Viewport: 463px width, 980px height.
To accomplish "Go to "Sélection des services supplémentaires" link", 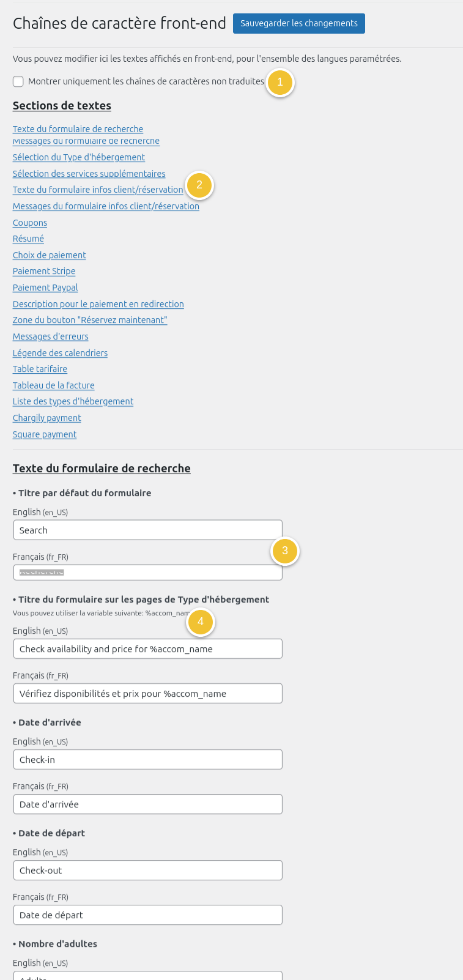I will [89, 174].
